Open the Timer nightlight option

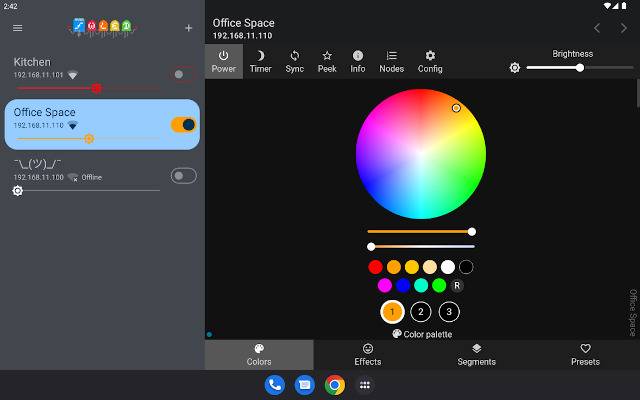coord(260,61)
